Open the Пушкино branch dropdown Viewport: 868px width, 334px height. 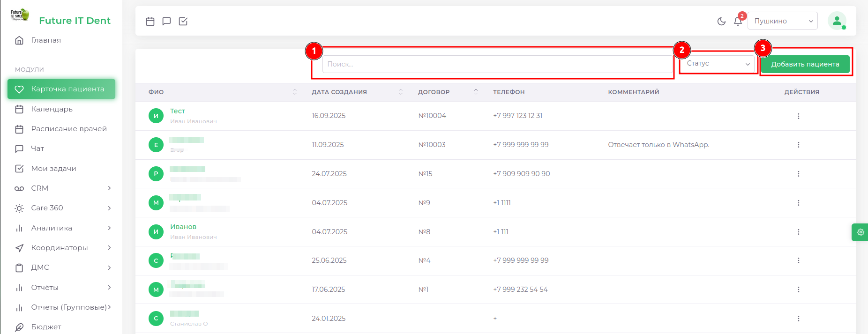782,21
